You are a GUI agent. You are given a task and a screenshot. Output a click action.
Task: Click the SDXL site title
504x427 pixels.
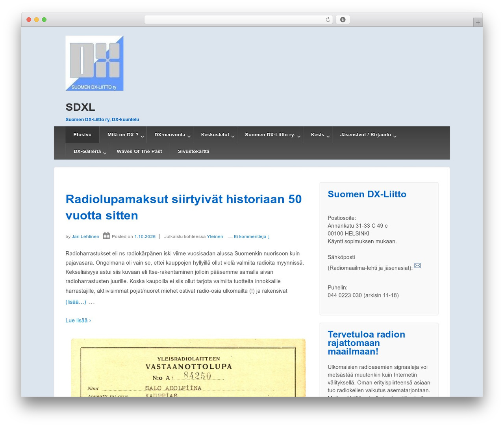(80, 107)
